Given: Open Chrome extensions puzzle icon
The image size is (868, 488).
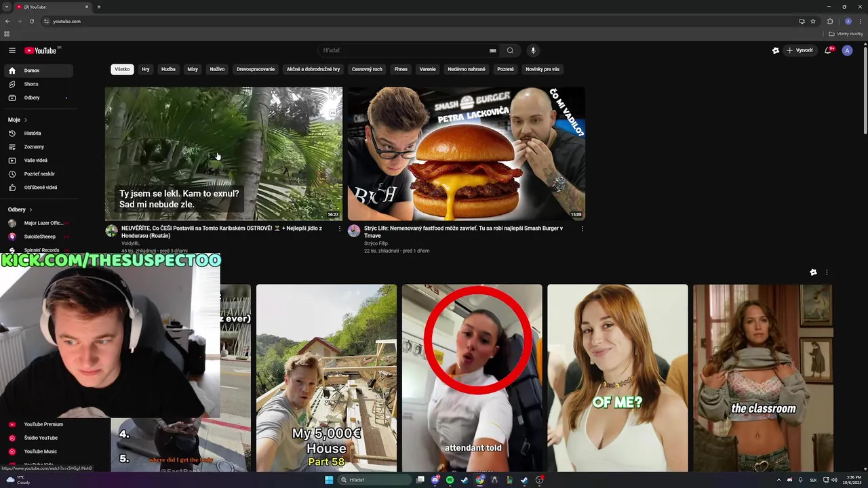Looking at the screenshot, I should pyautogui.click(x=830, y=21).
